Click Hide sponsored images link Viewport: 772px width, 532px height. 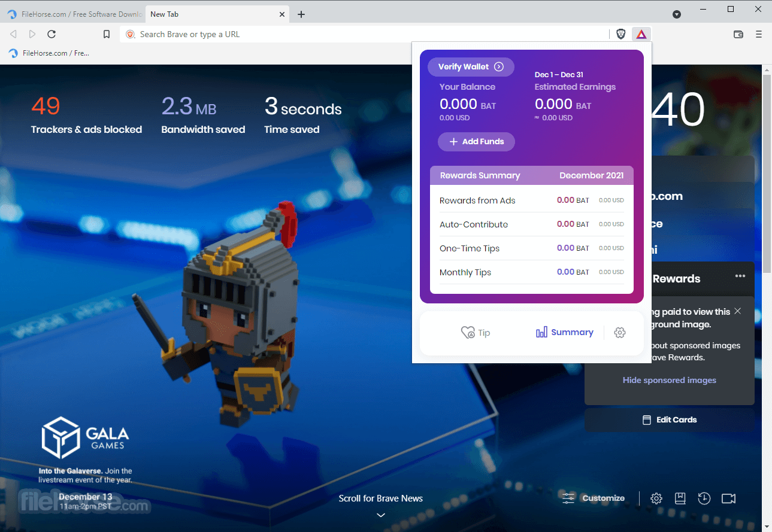pyautogui.click(x=669, y=380)
